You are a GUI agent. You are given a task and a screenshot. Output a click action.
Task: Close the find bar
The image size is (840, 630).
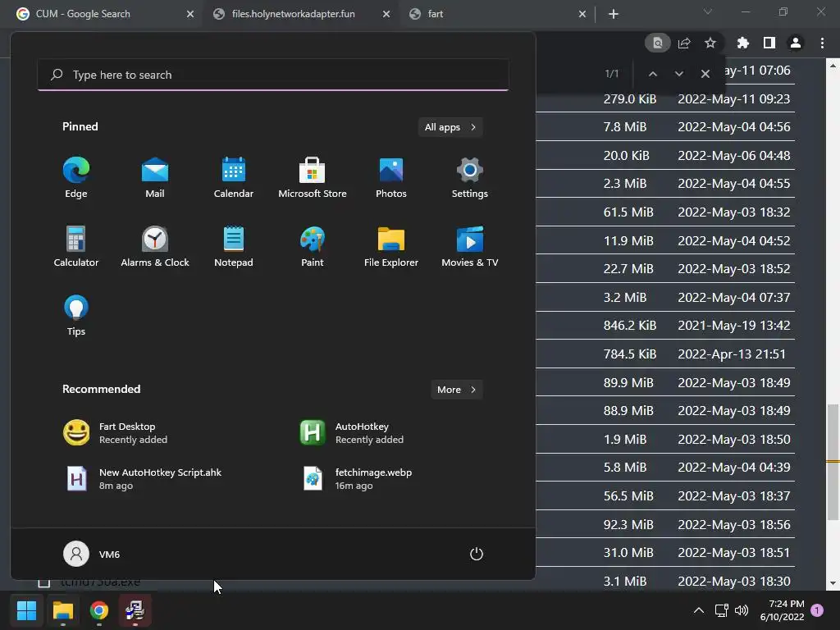click(x=705, y=74)
